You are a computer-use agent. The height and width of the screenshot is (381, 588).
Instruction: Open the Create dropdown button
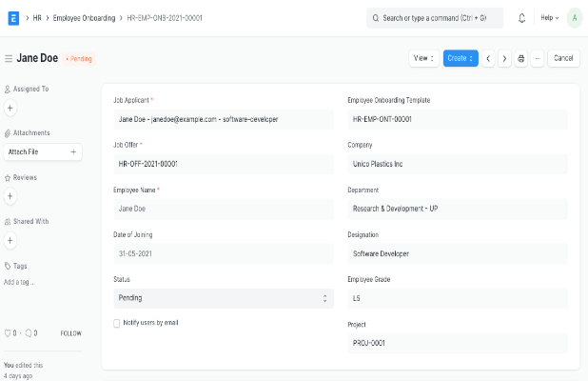(461, 58)
